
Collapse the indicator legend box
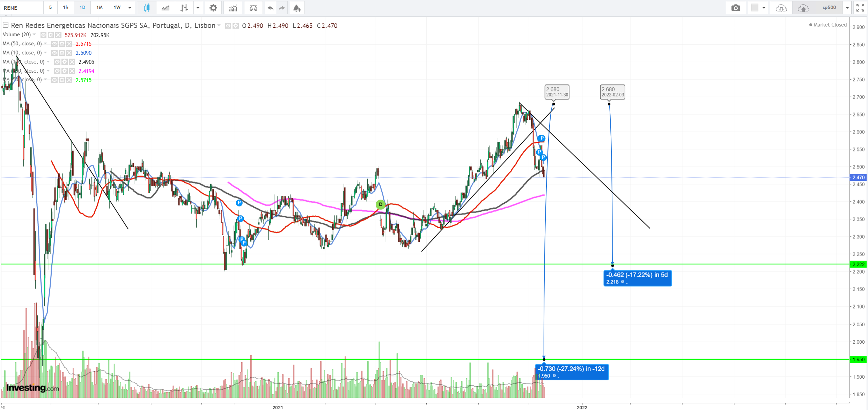point(6,25)
